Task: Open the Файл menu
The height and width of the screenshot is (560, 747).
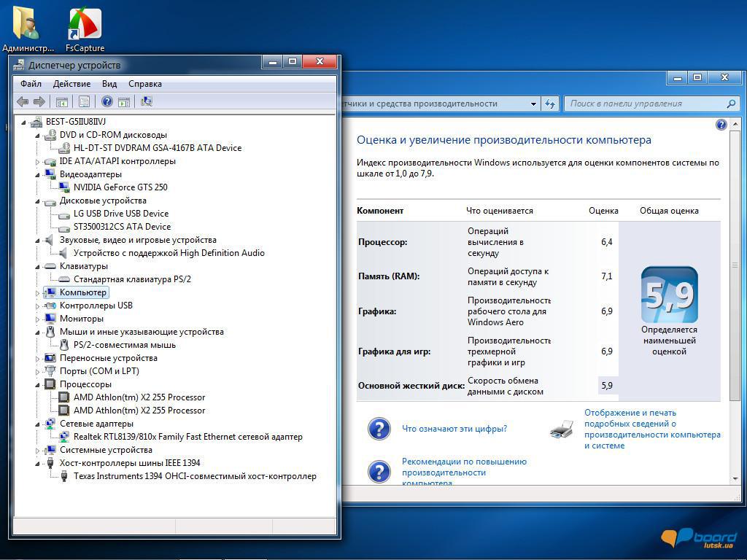Action: coord(31,84)
